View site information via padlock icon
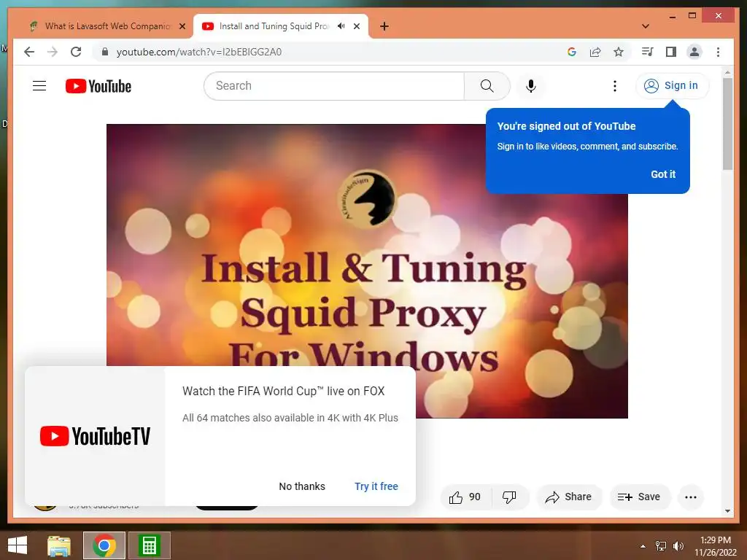This screenshot has width=747, height=560. 105,52
